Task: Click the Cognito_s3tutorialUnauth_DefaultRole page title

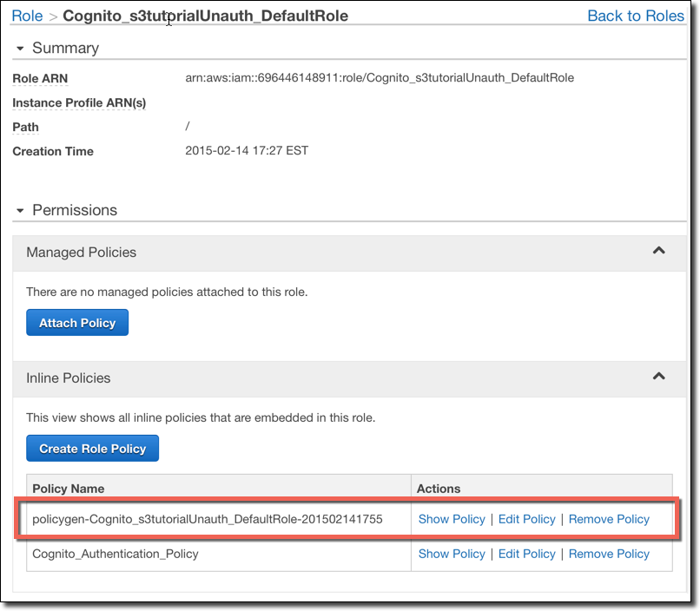Action: point(205,16)
